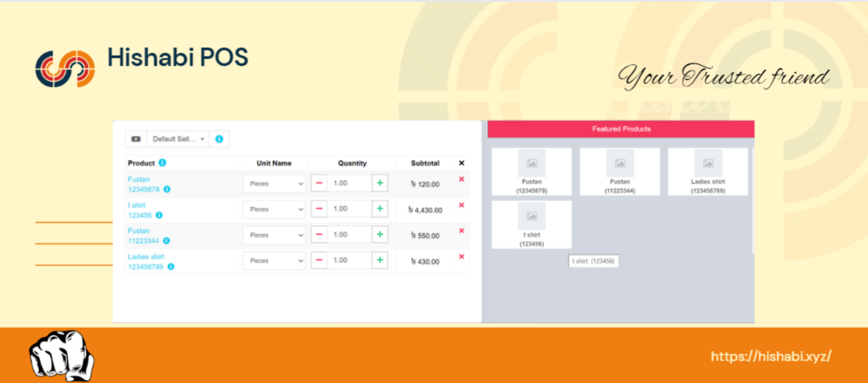868x383 pixels.
Task: Delete the Ladies shirt row using red X
Action: [x=461, y=257]
